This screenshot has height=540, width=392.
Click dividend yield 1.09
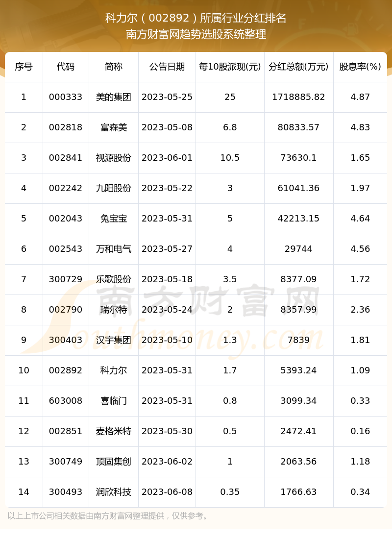point(360,370)
